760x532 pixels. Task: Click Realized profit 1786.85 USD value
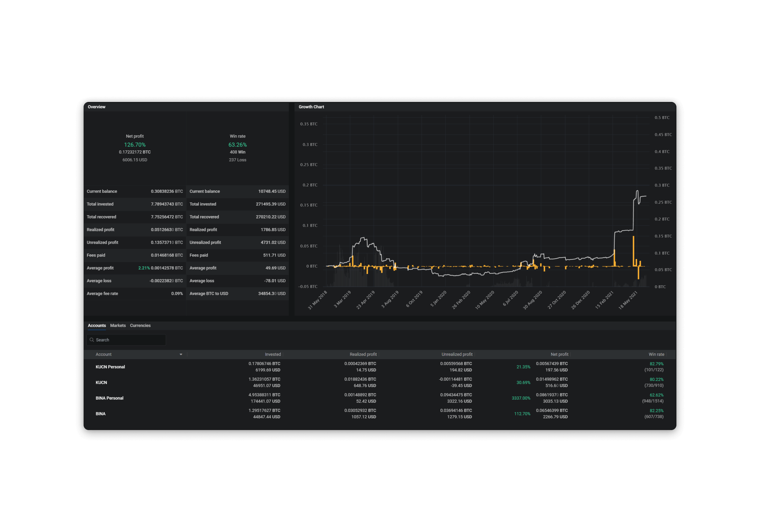point(273,229)
